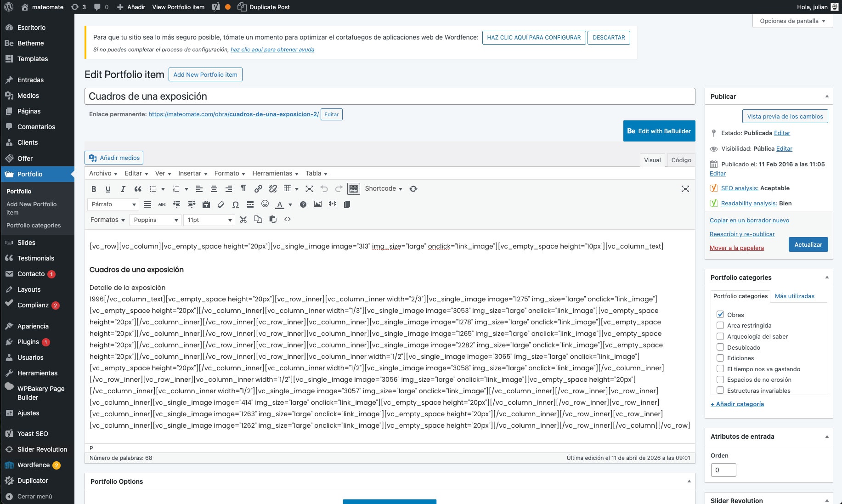Viewport: 842px width, 504px height.
Task: Click the scissors cut icon
Action: pos(243,220)
